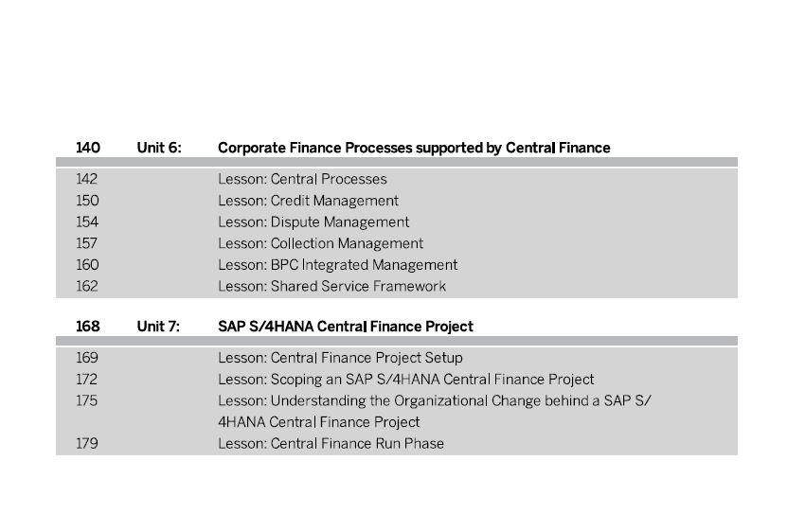This screenshot has width=805, height=532.
Task: Jump to Lesson: BPC Integrated Management
Action: (337, 265)
